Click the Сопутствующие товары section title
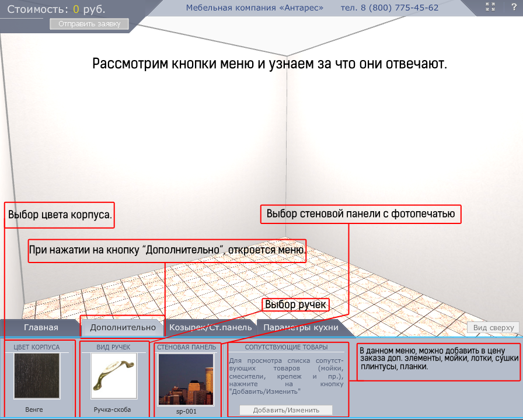The image size is (523, 420). [286, 347]
